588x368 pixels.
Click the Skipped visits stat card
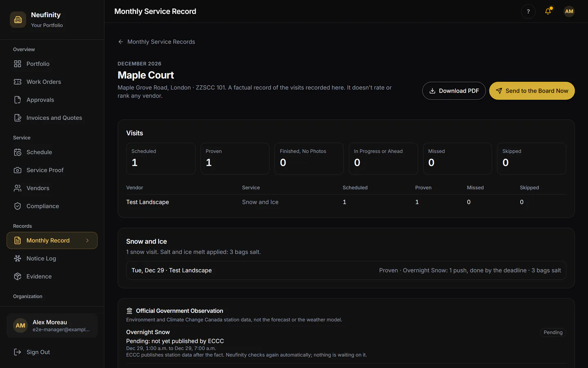pos(532,159)
